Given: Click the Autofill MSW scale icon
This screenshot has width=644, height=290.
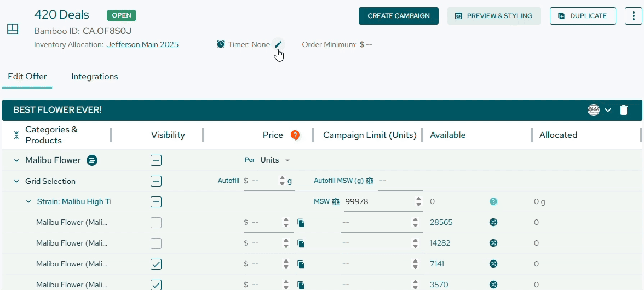Looking at the screenshot, I should click(370, 181).
